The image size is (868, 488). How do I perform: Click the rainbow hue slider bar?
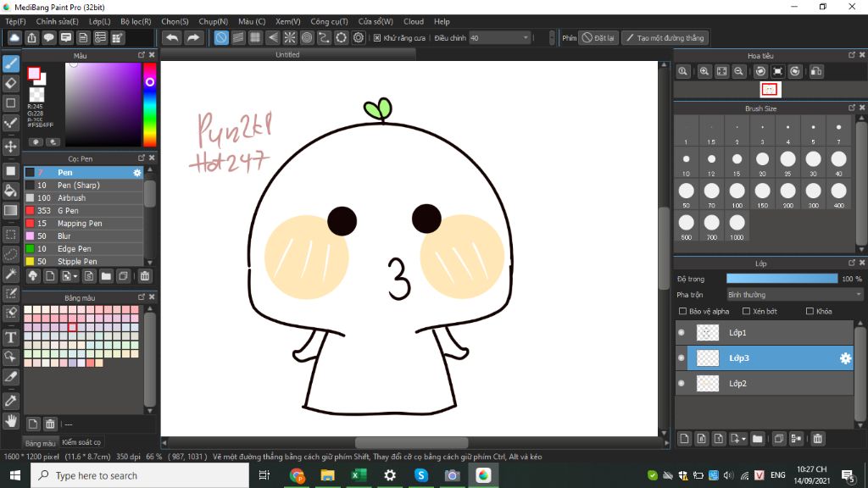[x=149, y=104]
